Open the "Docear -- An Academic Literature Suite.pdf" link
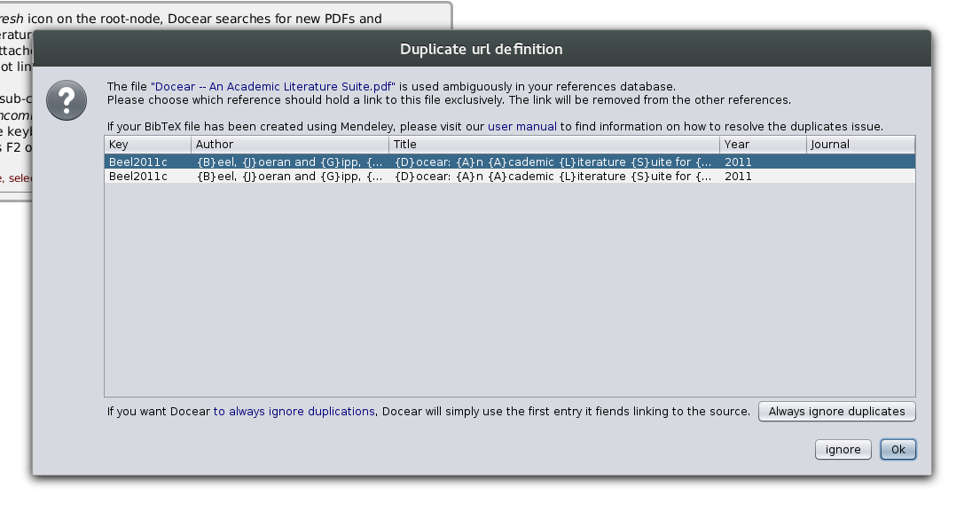Screen dimensions: 980x512 [x=273, y=87]
